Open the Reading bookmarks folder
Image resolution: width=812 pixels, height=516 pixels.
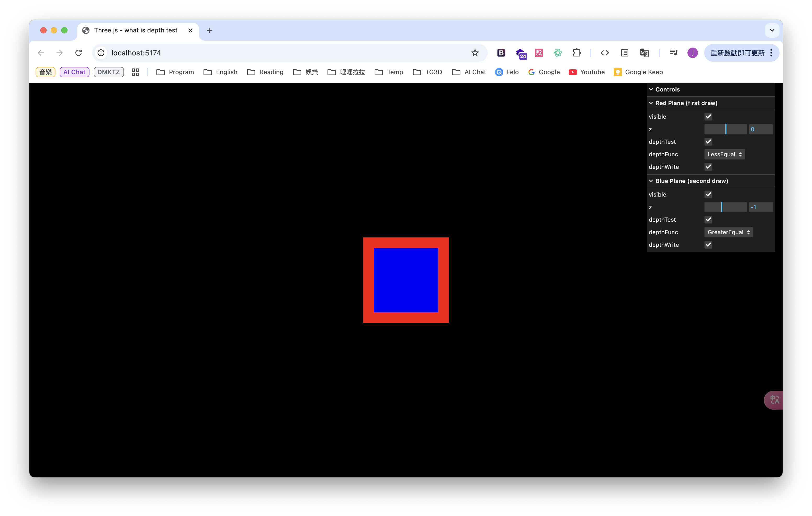coord(265,72)
